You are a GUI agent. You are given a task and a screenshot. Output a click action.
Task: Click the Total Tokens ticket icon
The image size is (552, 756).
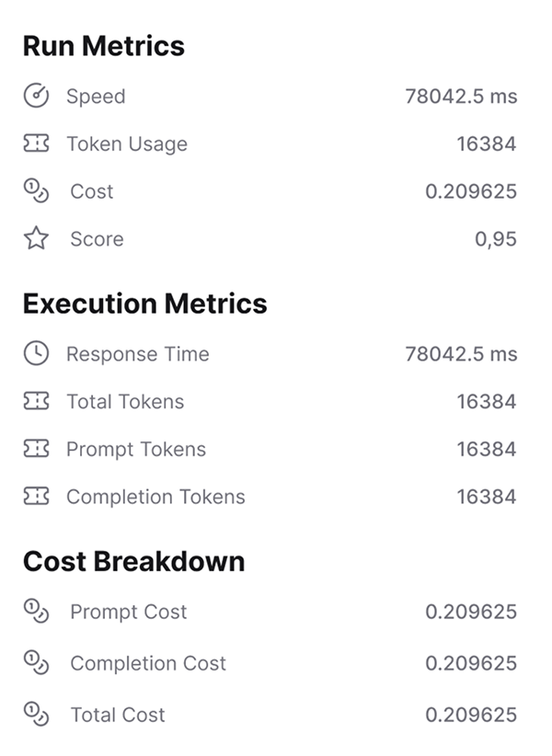[x=37, y=401]
